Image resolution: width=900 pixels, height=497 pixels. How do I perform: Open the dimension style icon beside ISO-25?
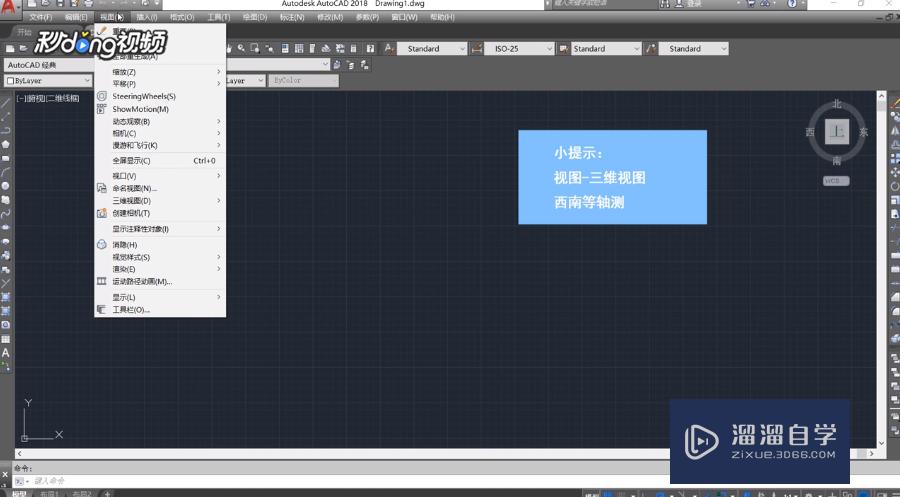coord(477,49)
